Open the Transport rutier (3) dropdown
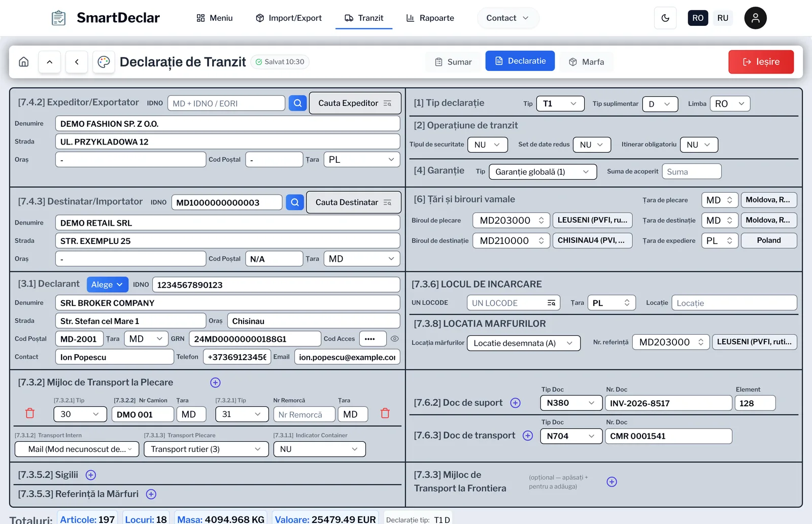Viewport: 812px width, 524px height. [x=206, y=449]
